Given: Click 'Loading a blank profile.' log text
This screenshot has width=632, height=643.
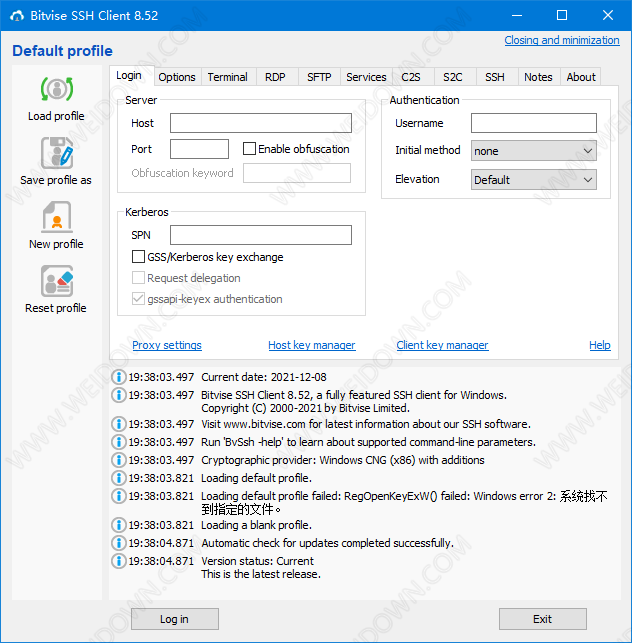Looking at the screenshot, I should (x=257, y=525).
